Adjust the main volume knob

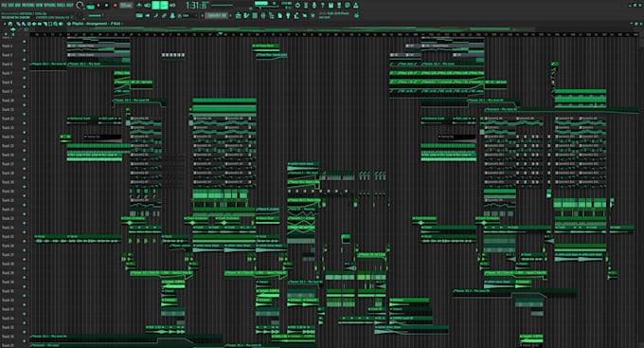pos(80,5)
